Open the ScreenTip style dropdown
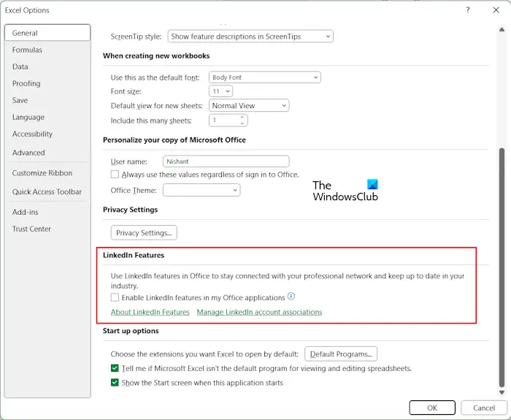The image size is (511, 420). (250, 37)
